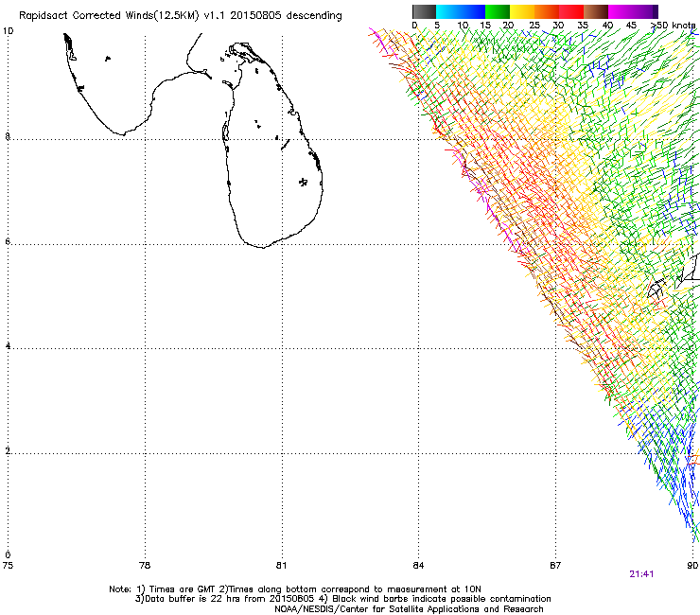The image size is (700, 615).
Task: Click the latitude label 0
Action: coord(8,555)
